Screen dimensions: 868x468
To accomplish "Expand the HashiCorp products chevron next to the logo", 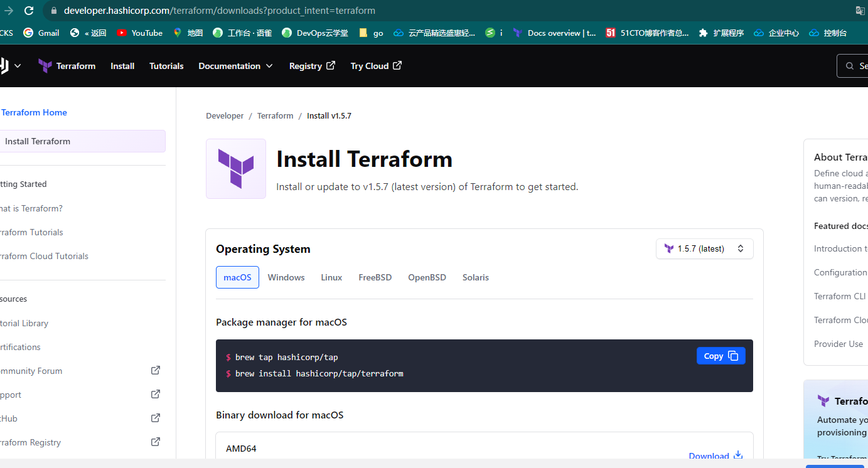I will 18,65.
